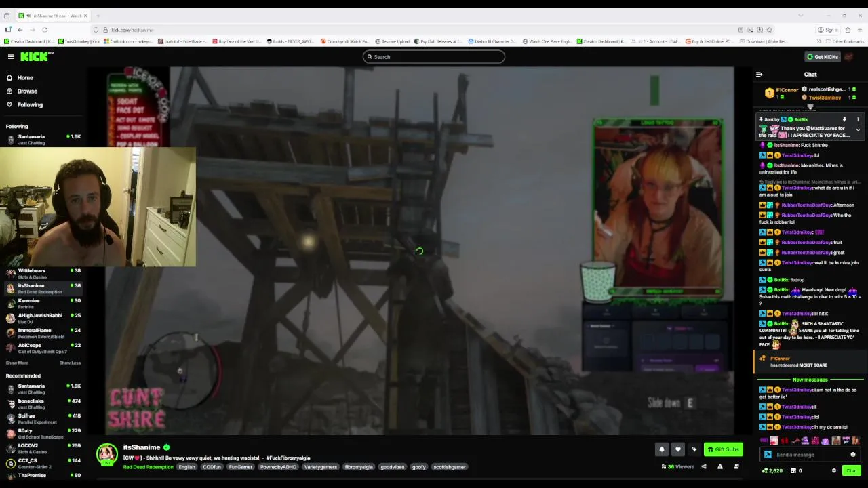Open the Kerrmiee channel
868x488 pixels.
coord(43,304)
